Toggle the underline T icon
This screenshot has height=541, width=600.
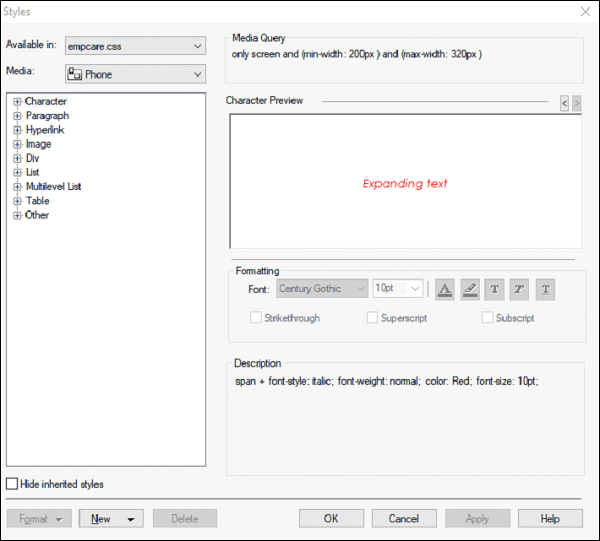[545, 289]
